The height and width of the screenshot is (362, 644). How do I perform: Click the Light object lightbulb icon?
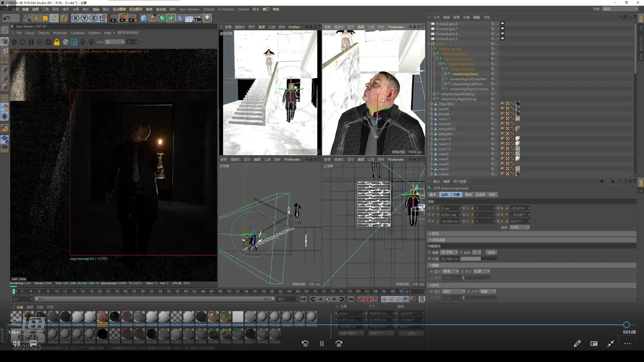tap(208, 18)
